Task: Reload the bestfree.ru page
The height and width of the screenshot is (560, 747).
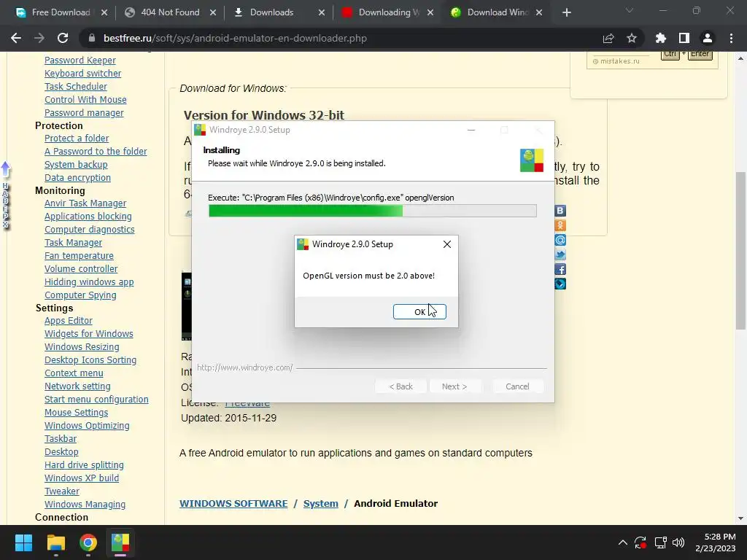Action: [x=63, y=38]
